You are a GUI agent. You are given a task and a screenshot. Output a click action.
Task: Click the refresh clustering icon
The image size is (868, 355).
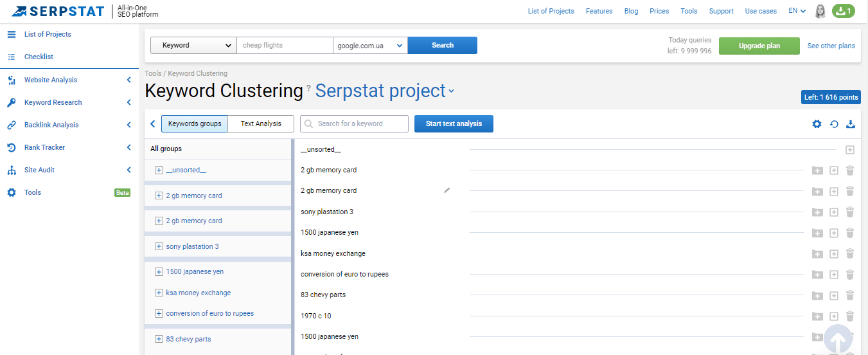(834, 124)
